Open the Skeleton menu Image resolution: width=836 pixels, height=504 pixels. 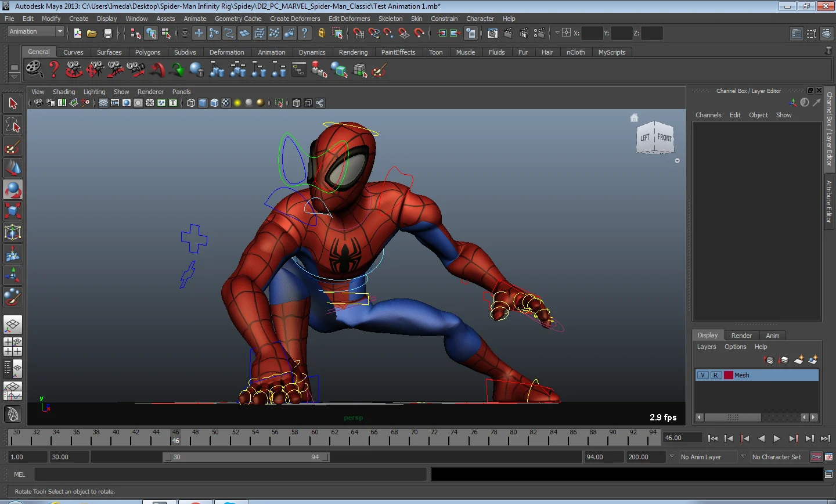tap(390, 19)
